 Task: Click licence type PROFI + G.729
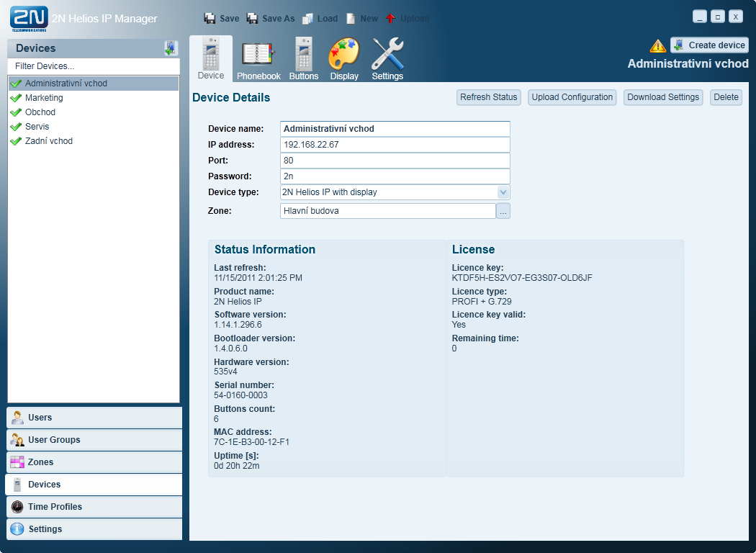click(482, 301)
